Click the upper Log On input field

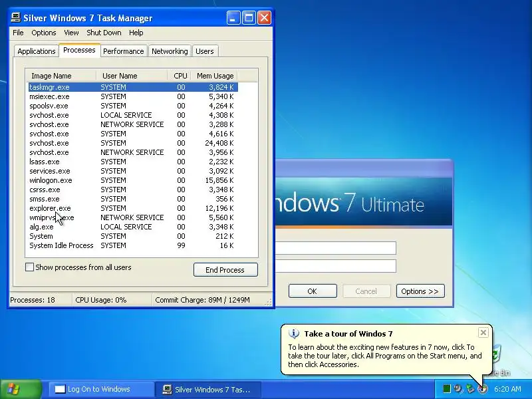click(x=335, y=247)
